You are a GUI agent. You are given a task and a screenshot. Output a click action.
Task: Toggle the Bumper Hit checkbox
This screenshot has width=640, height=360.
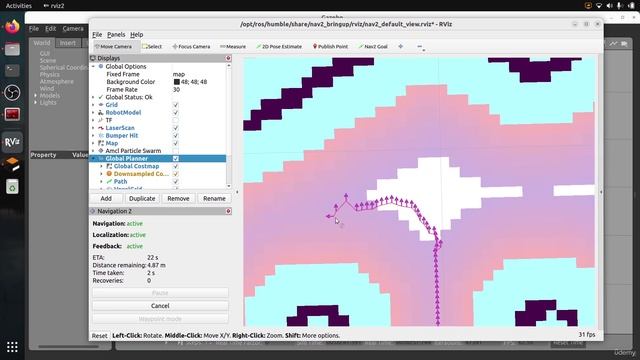176,136
